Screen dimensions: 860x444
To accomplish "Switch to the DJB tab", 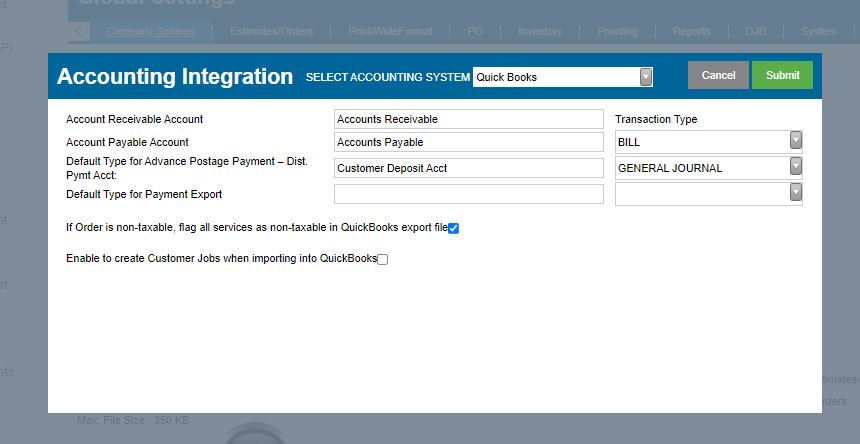I will (x=755, y=31).
